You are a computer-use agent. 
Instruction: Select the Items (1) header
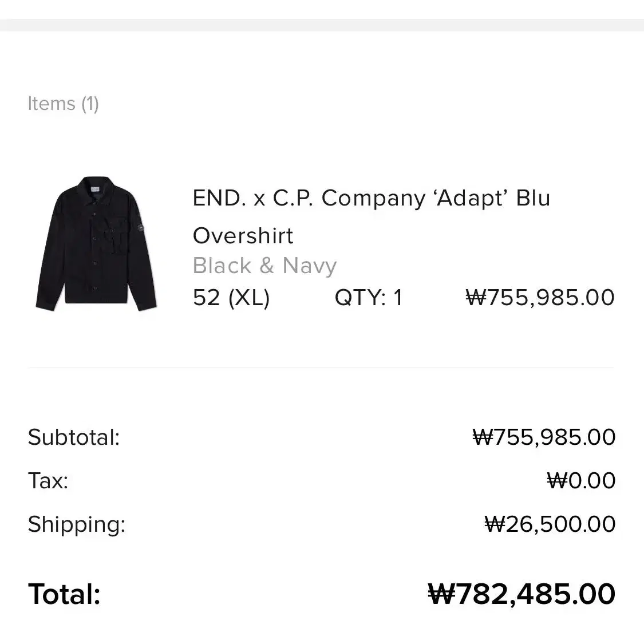tap(63, 104)
